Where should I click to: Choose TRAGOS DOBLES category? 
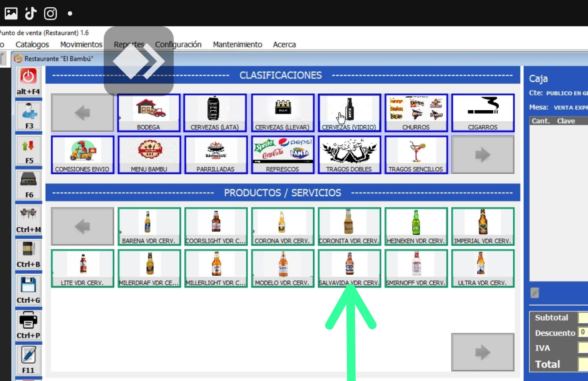349,155
